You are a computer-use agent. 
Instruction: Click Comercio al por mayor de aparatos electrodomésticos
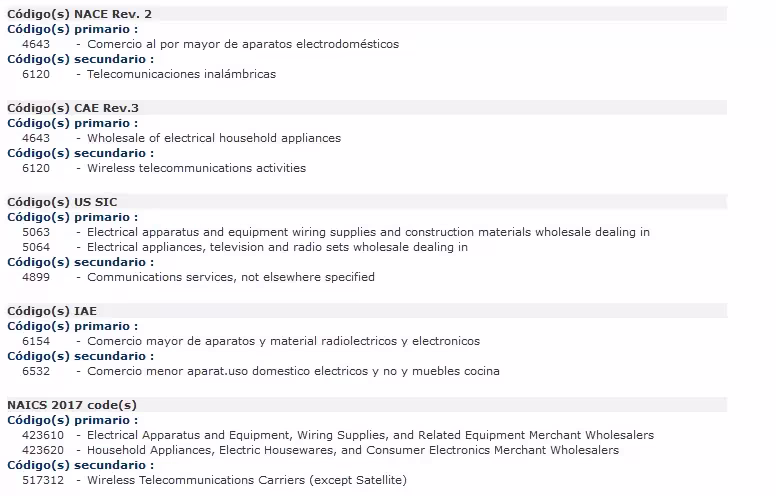coord(242,44)
